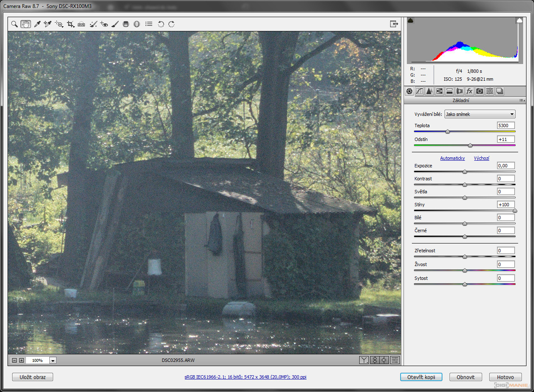
Task: Toggle highlight clipping warning in histogram
Action: (519, 20)
